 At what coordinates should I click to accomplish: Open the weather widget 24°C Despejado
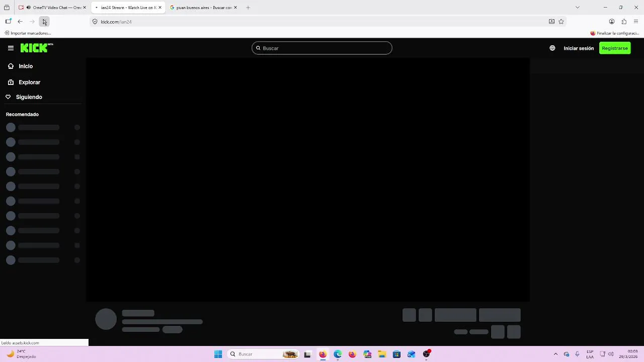coord(21,354)
